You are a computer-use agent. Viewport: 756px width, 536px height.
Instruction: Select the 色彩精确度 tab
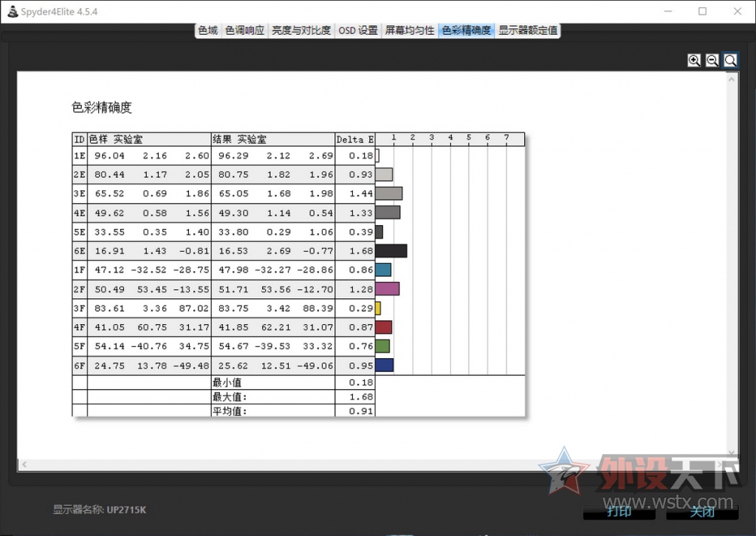coord(467,30)
